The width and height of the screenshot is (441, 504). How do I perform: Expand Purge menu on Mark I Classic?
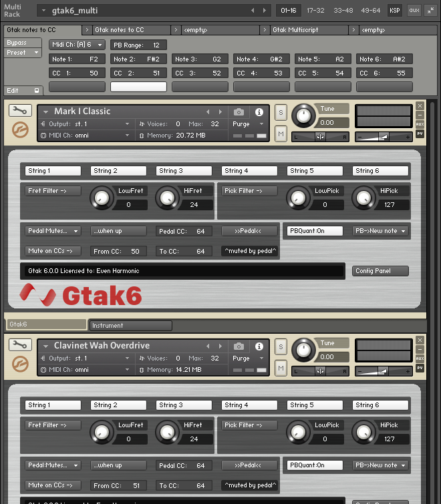pyautogui.click(x=245, y=124)
